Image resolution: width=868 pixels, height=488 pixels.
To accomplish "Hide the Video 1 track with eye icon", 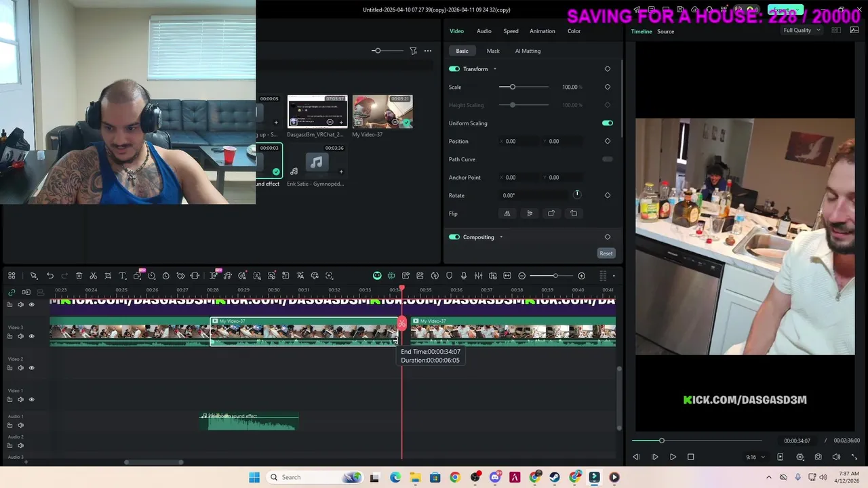I will (x=31, y=400).
